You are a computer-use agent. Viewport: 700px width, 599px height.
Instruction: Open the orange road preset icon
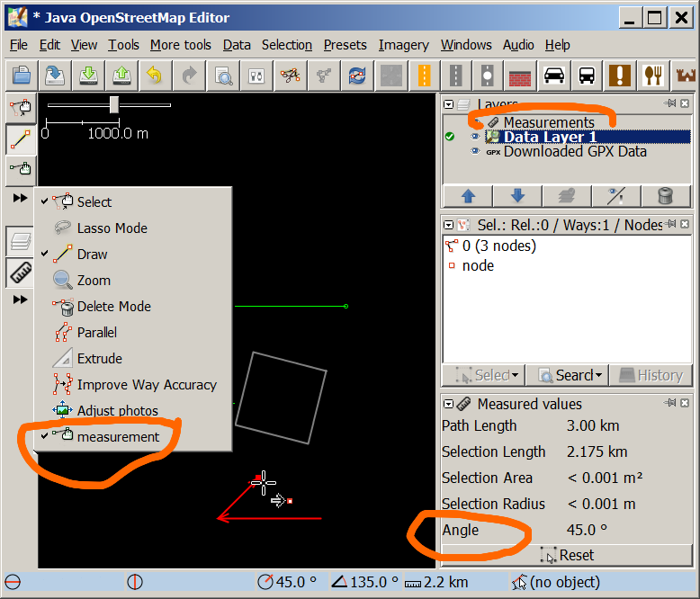coord(424,76)
